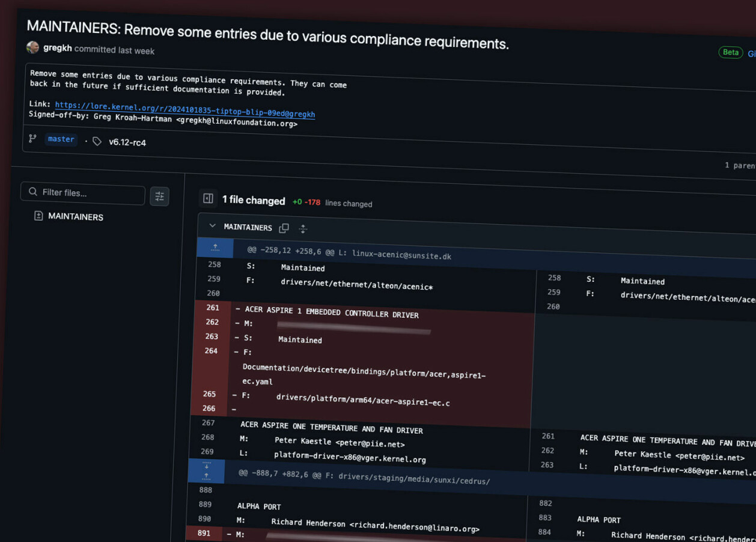The height and width of the screenshot is (542, 756).
Task: Click the magnifier icon in Filter files
Action: pyautogui.click(x=33, y=192)
